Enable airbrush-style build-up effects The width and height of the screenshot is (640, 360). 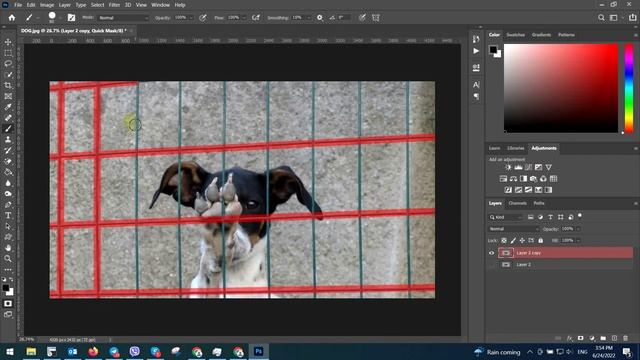pos(256,18)
